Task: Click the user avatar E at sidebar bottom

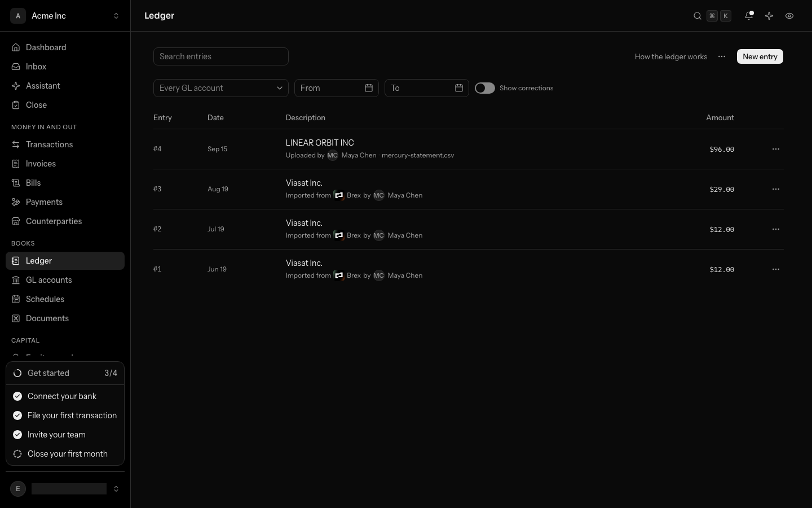Action: [18, 489]
